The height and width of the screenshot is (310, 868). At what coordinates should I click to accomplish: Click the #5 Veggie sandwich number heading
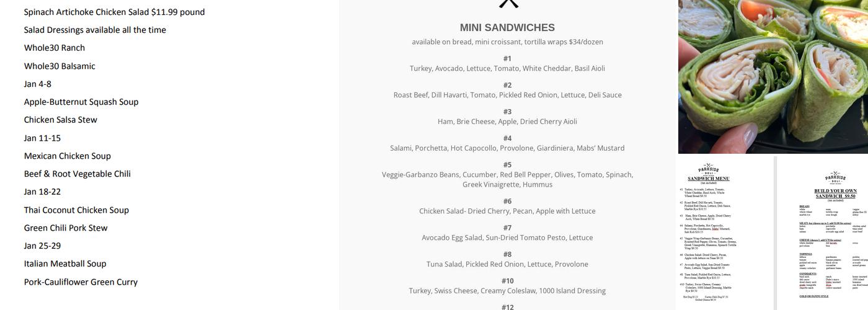coord(507,165)
